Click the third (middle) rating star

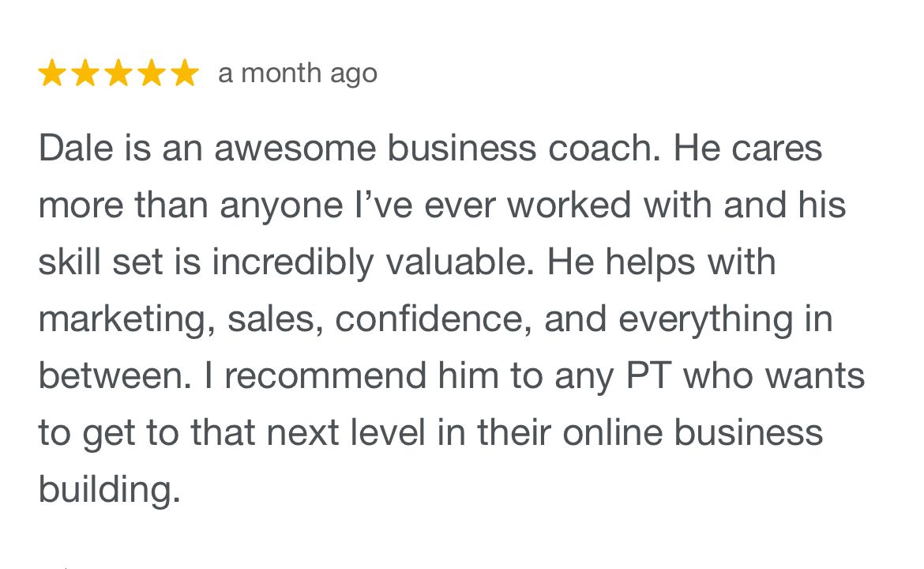(x=118, y=73)
